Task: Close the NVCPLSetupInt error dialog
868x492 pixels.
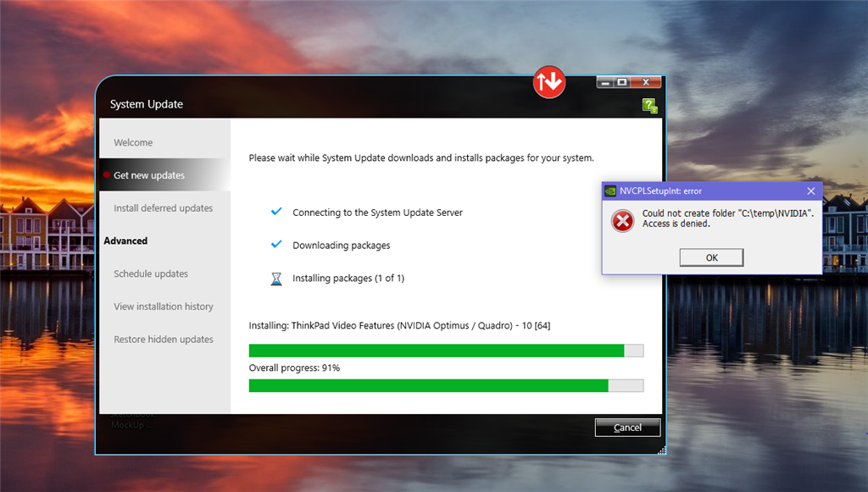Action: (811, 191)
